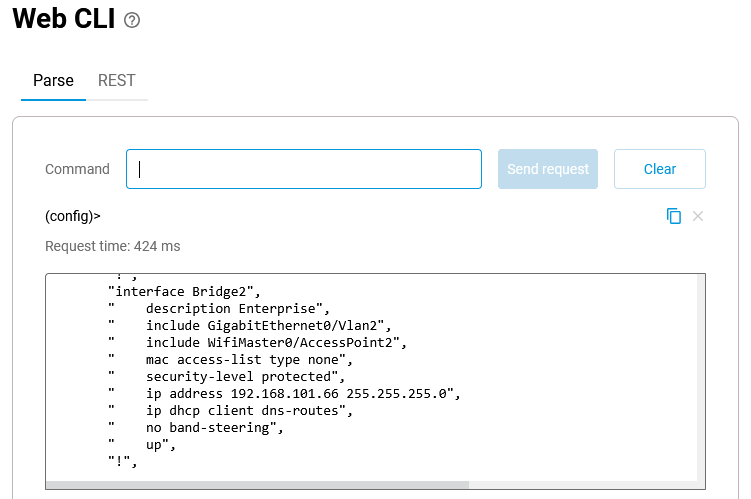Focus the Command input field
The height and width of the screenshot is (499, 751).
point(303,169)
